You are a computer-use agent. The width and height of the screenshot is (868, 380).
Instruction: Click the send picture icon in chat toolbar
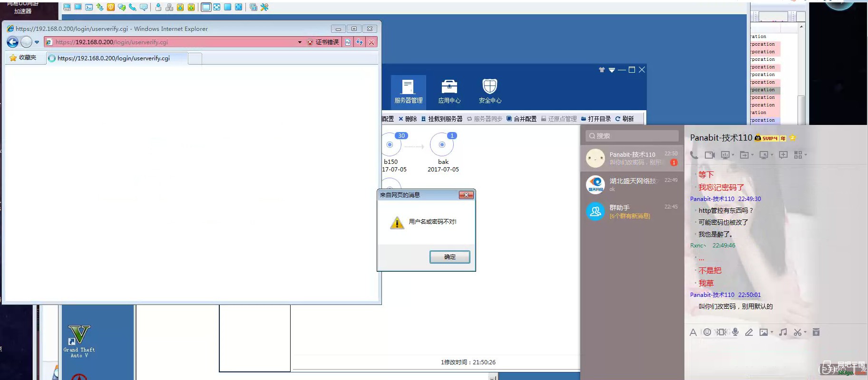coord(763,332)
